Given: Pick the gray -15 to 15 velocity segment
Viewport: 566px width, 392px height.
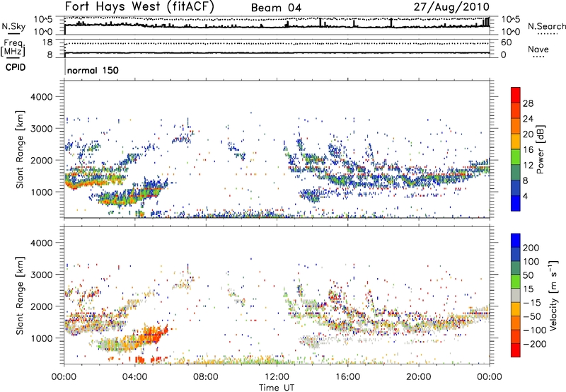Looking at the screenshot, I should tap(516, 296).
